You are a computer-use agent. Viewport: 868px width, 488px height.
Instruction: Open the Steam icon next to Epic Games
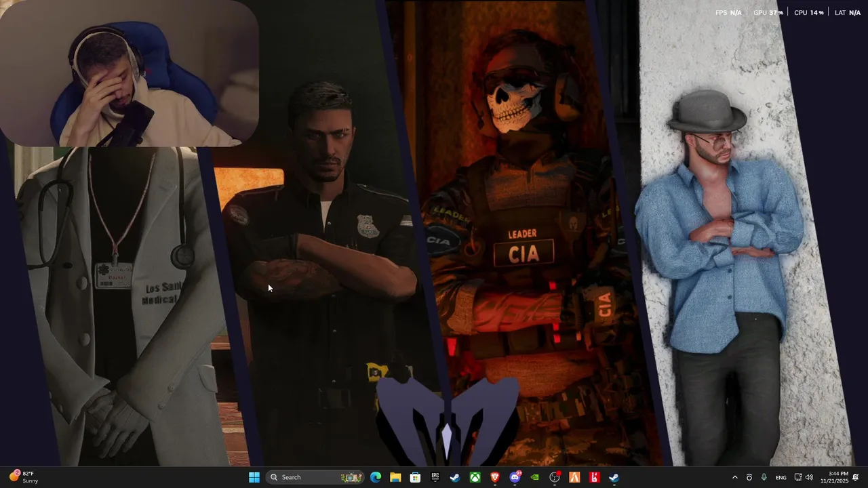click(x=455, y=477)
